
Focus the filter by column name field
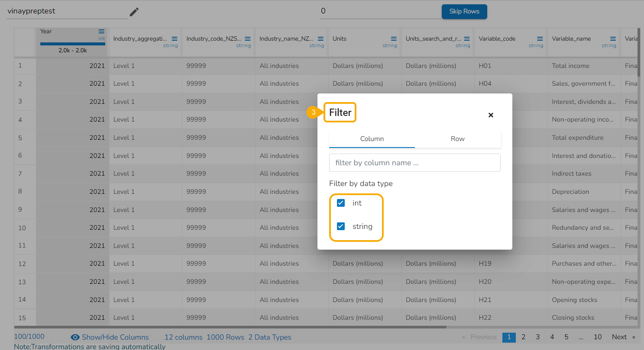(x=414, y=163)
